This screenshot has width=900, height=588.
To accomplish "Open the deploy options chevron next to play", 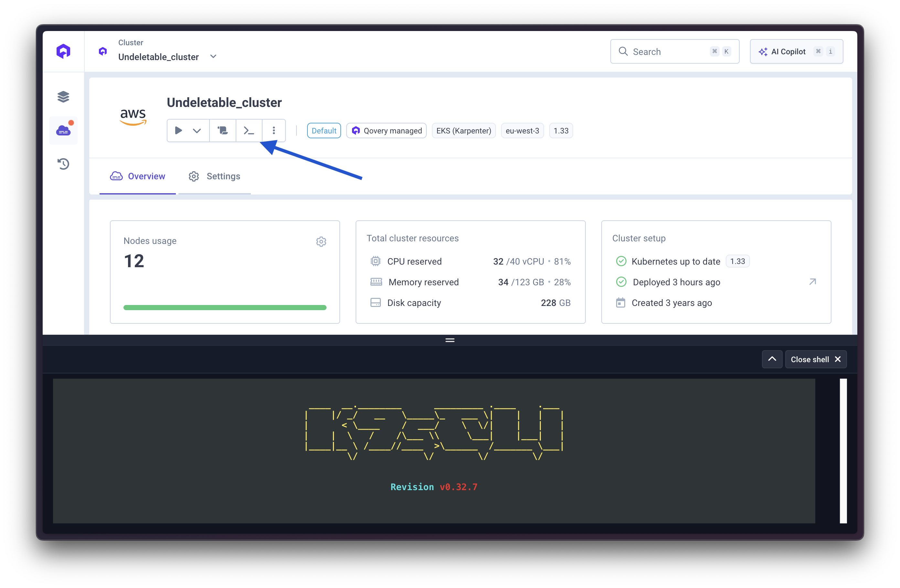I will pyautogui.click(x=197, y=131).
